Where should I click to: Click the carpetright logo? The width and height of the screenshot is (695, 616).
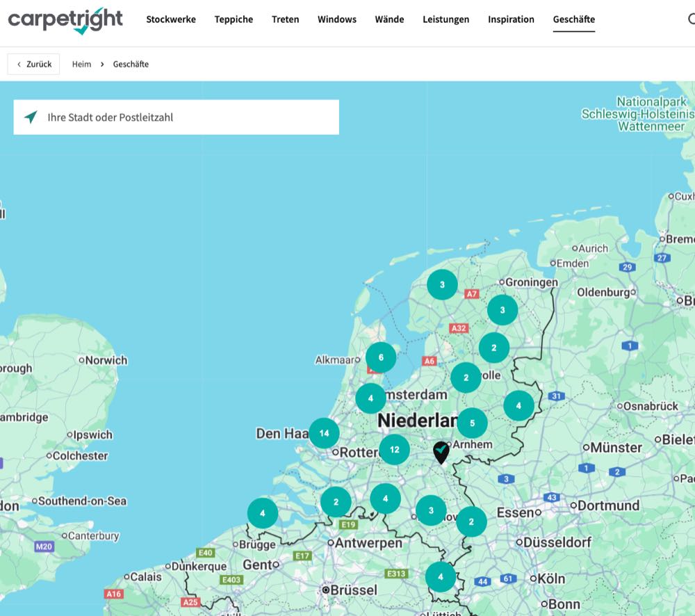[x=65, y=20]
